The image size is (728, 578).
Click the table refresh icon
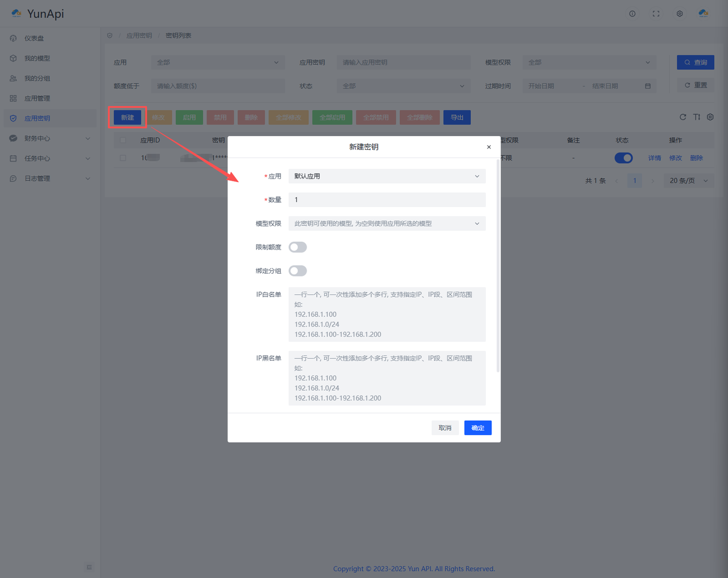682,117
